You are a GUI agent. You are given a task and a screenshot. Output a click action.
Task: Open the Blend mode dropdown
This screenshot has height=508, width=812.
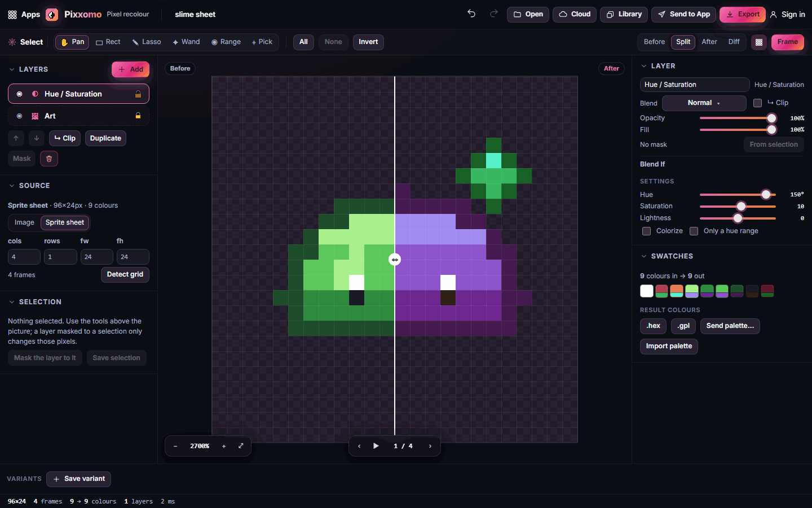[x=704, y=103]
